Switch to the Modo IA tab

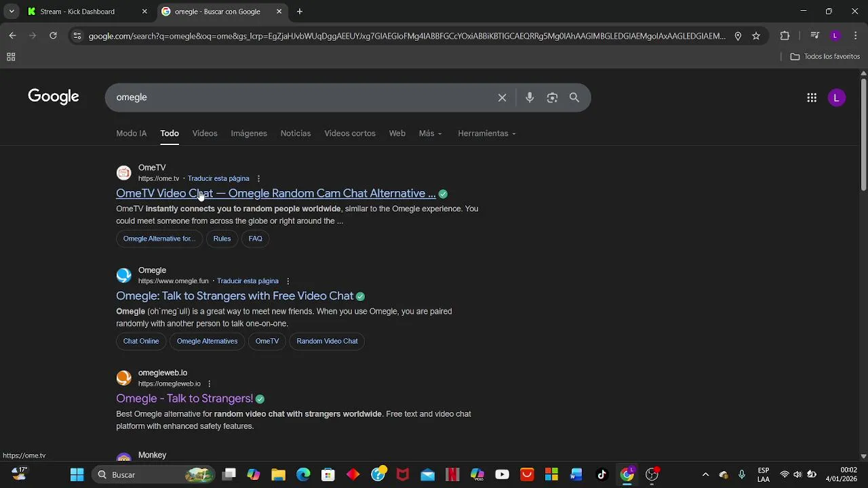pos(132,134)
